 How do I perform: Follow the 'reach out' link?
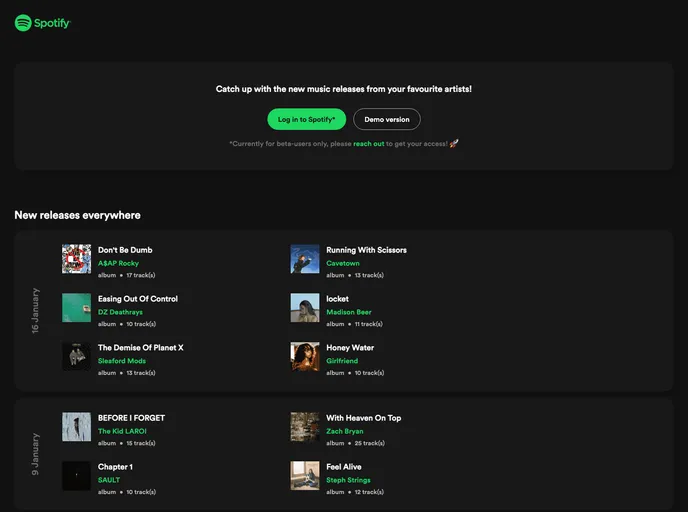[368, 144]
